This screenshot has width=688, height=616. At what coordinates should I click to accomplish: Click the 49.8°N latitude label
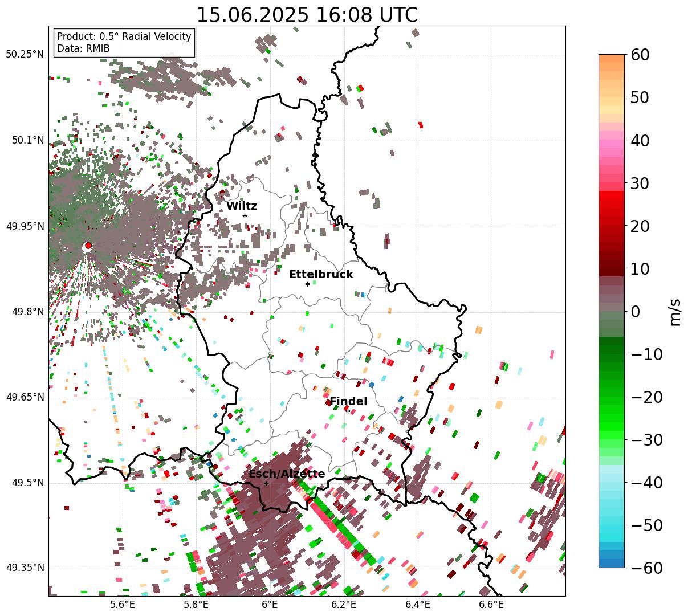(28, 312)
